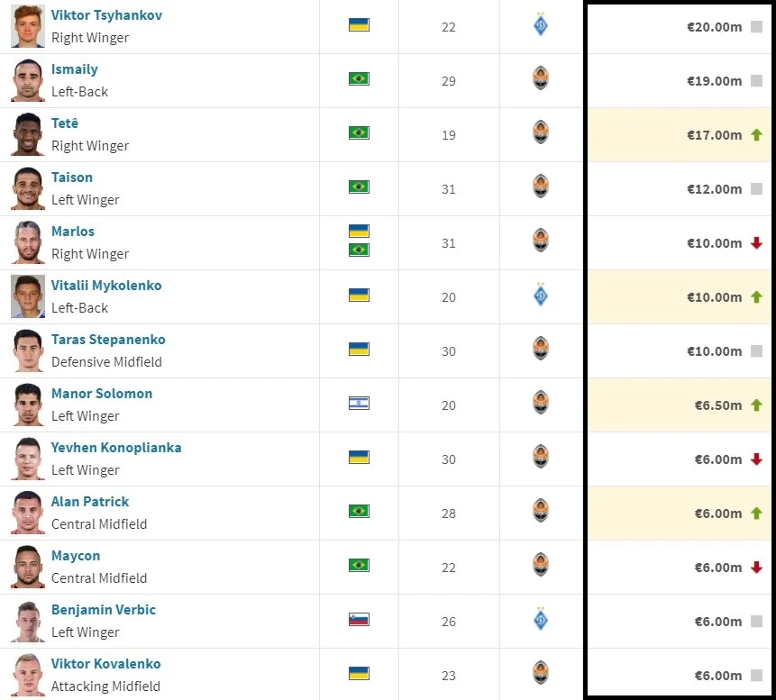
Task: Click Vitalii Mykolenko's €10.00m market value
Action: [x=714, y=297]
